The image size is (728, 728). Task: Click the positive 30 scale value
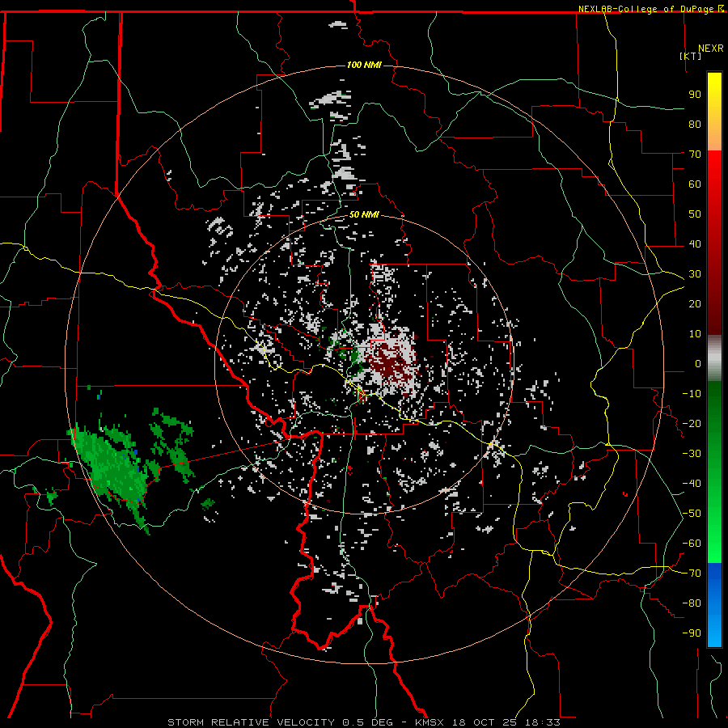695,274
